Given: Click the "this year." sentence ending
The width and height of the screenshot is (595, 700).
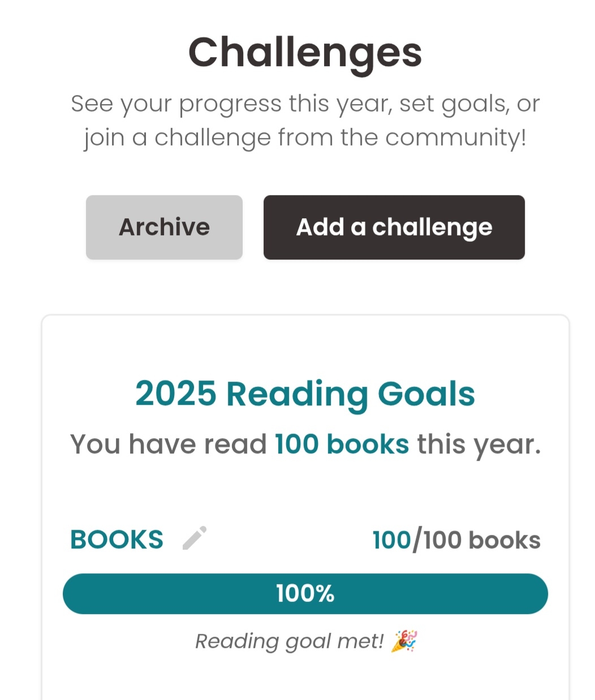Looking at the screenshot, I should (x=478, y=444).
